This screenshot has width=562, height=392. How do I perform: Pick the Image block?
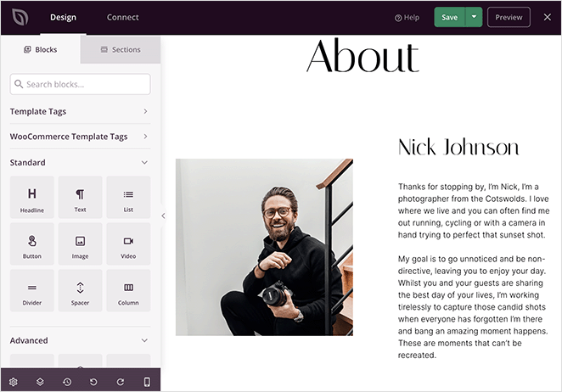pyautogui.click(x=80, y=244)
